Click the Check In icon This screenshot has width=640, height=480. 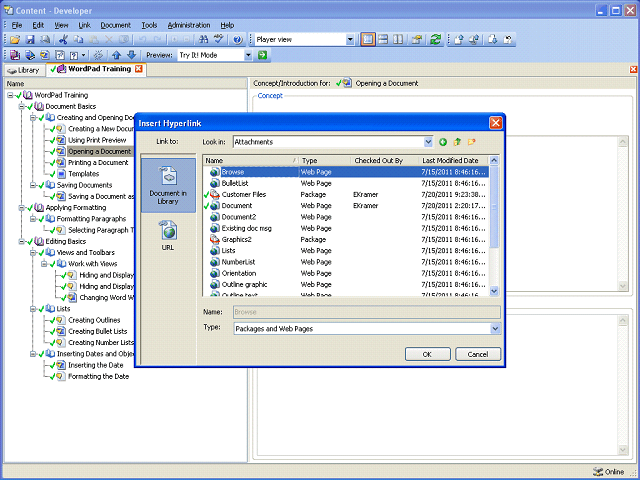pos(459,40)
